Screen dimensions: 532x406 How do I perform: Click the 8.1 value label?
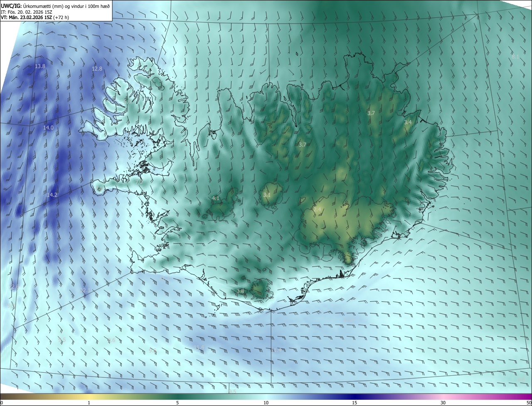[515, 57]
